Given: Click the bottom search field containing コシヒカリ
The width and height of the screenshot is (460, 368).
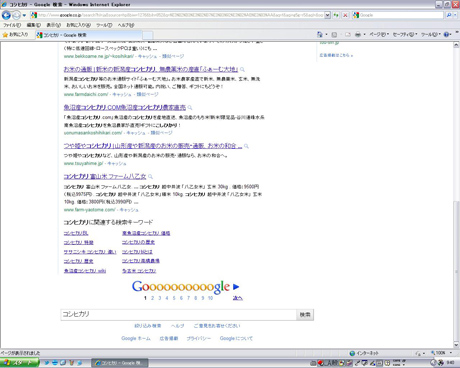Looking at the screenshot, I should click(178, 314).
